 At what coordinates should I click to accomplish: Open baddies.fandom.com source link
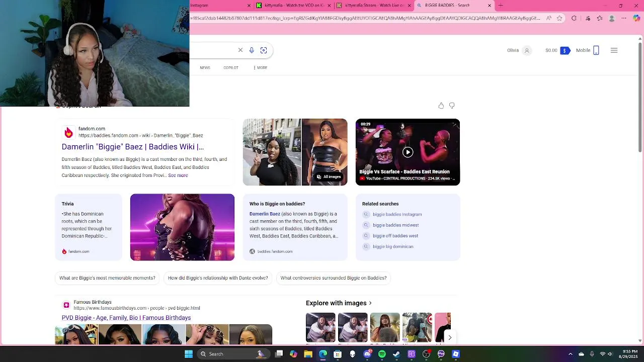tap(275, 251)
